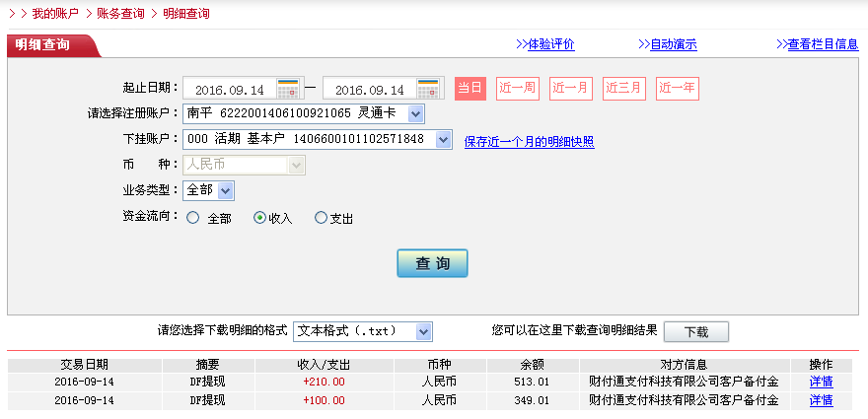Click the date in the +100.00 row
Viewport: 868px width, 419px height.
[x=84, y=400]
